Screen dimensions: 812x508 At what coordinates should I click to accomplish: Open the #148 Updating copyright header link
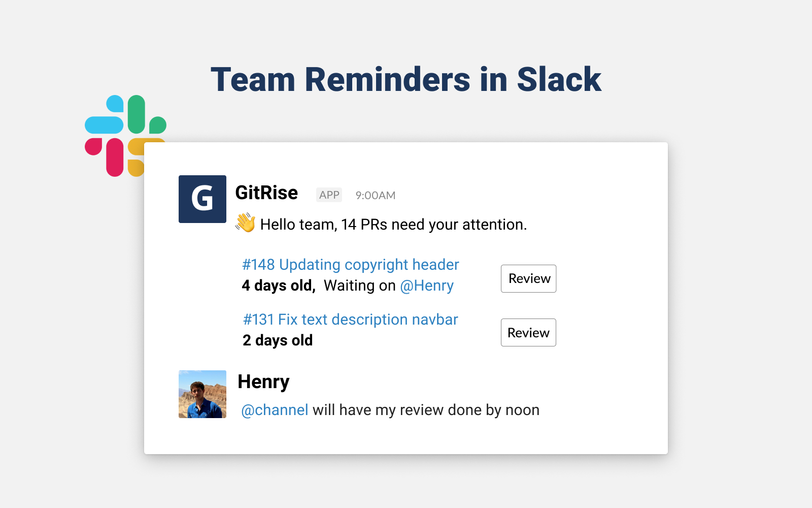tap(350, 265)
